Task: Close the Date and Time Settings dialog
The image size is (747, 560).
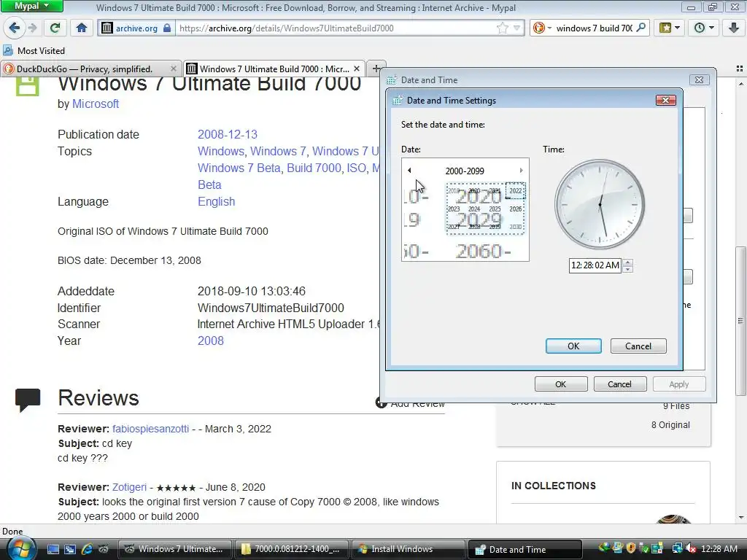Action: pyautogui.click(x=665, y=100)
